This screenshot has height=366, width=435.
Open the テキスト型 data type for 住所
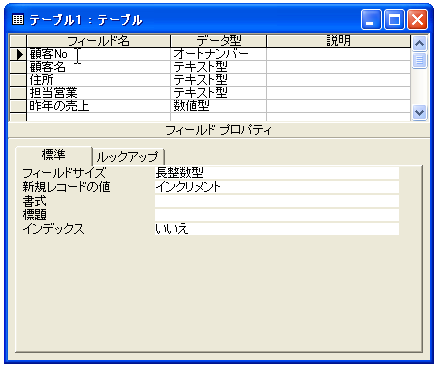pos(219,80)
